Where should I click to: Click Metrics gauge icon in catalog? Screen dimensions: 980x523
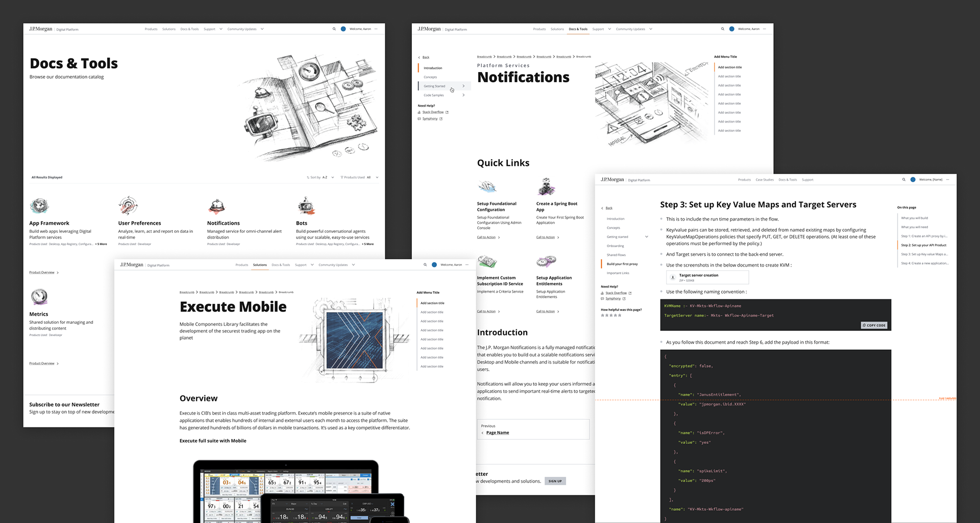(x=39, y=297)
